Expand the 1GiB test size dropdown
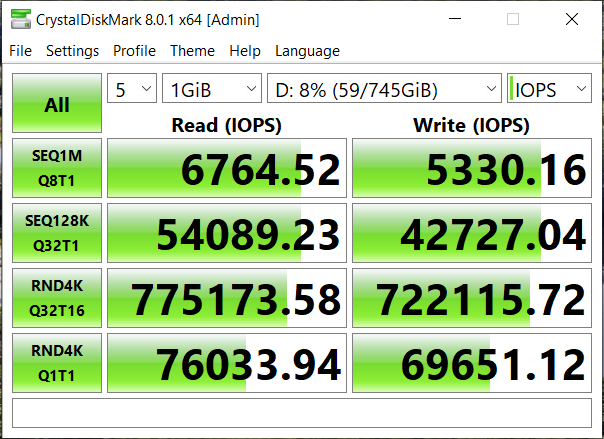 (211, 90)
